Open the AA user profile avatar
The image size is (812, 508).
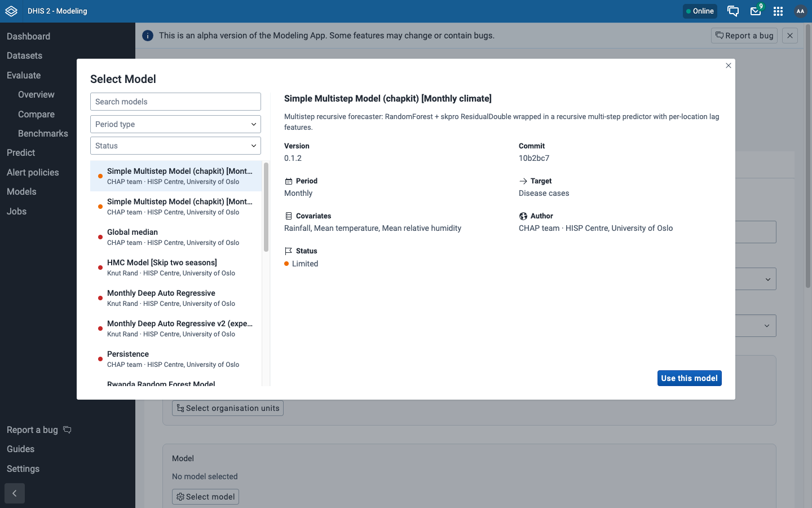point(800,11)
